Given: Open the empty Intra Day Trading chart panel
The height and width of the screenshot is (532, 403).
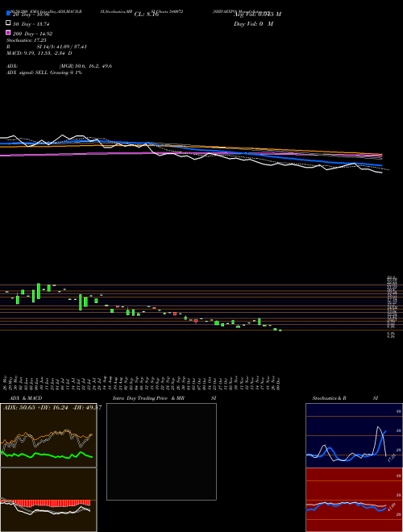Looking at the screenshot, I should click(161, 451).
